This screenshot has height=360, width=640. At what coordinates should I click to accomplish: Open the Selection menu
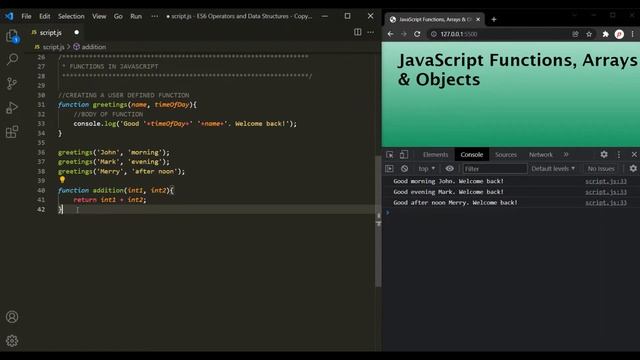coord(71,16)
